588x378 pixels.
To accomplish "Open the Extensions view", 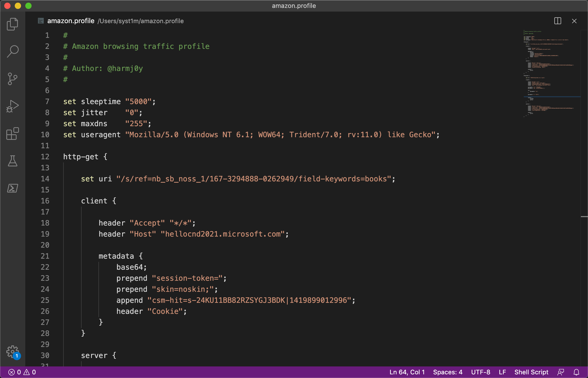I will point(12,134).
